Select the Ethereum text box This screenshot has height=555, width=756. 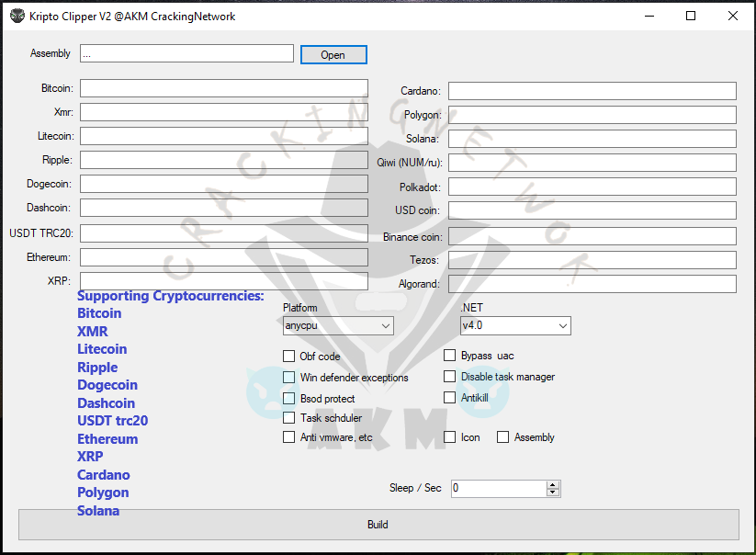[223, 257]
